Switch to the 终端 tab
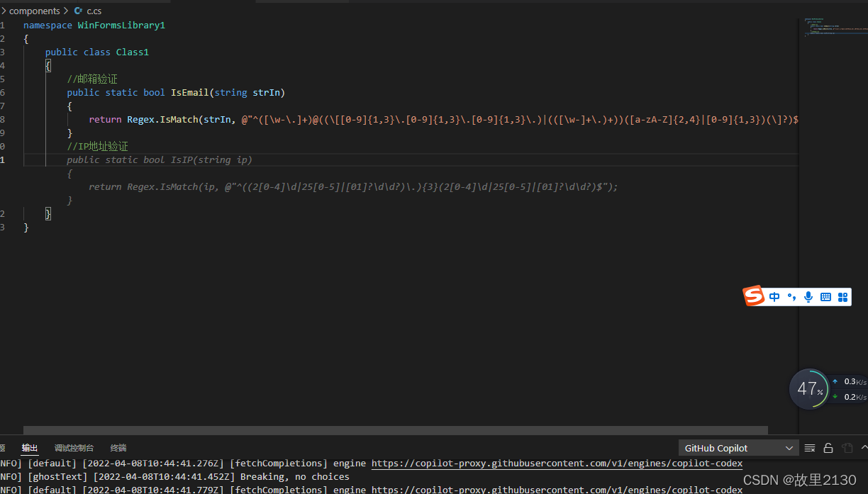 (118, 448)
